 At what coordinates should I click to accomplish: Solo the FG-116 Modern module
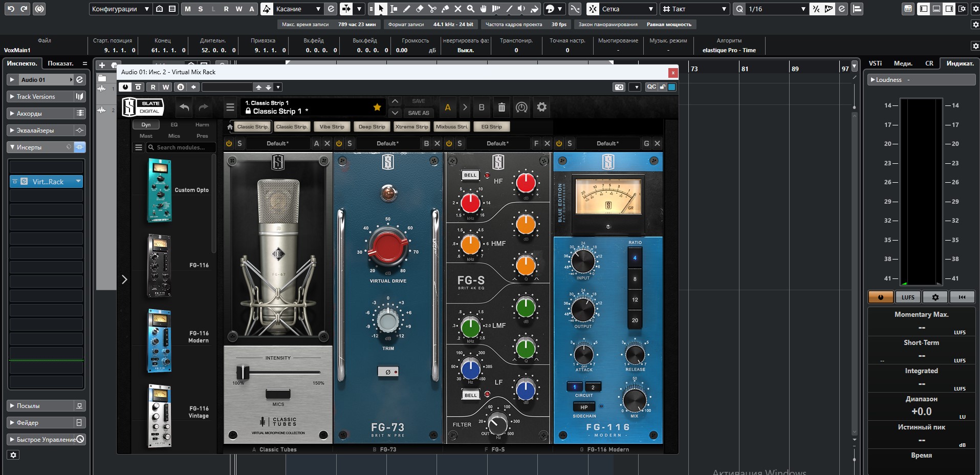tap(570, 143)
